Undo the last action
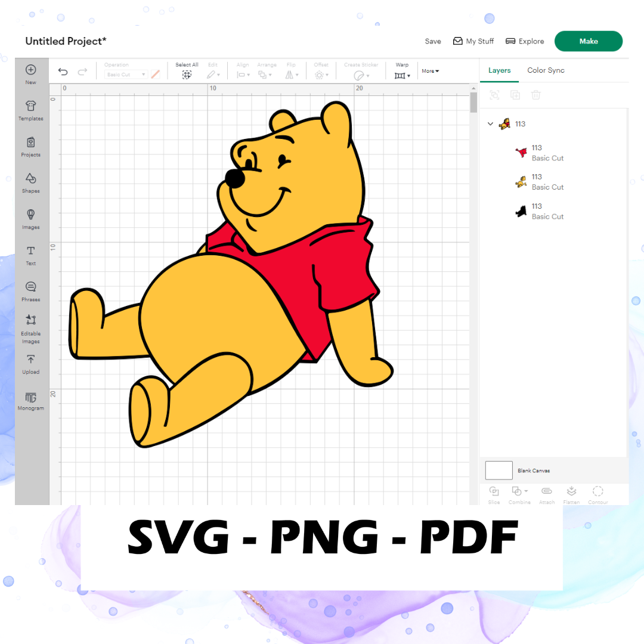The height and width of the screenshot is (644, 644). [x=63, y=72]
